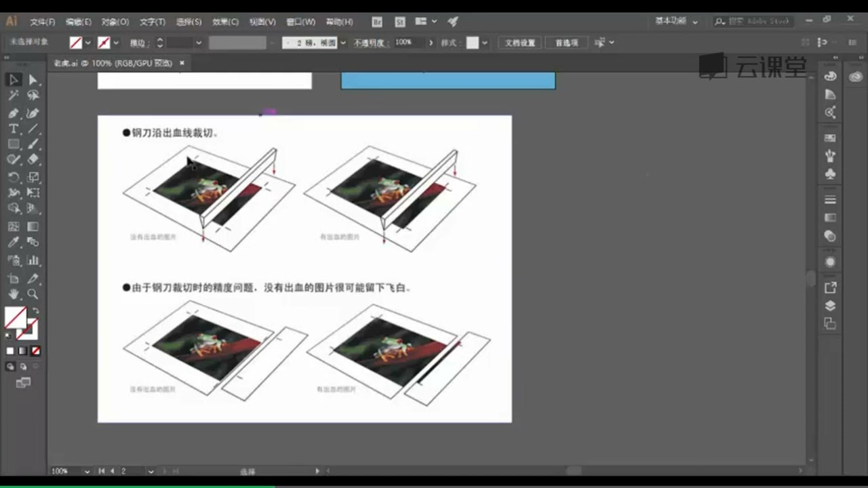Viewport: 868px width, 488px height.
Task: Select the Column Graph tool
Action: tap(33, 260)
